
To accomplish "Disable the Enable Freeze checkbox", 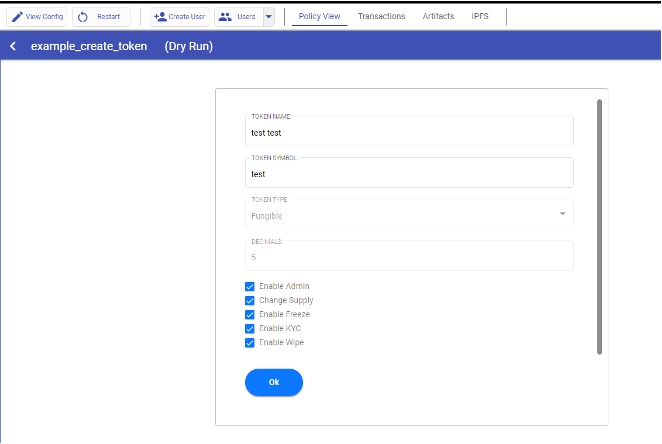I will tap(250, 314).
